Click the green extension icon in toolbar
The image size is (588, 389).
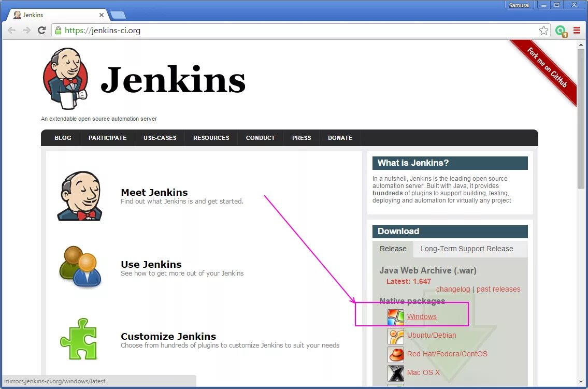point(561,31)
